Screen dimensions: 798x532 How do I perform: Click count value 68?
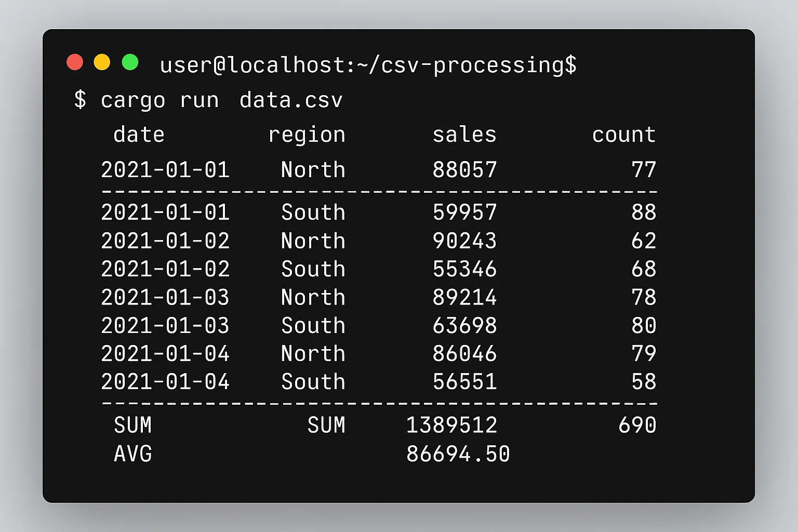(644, 269)
